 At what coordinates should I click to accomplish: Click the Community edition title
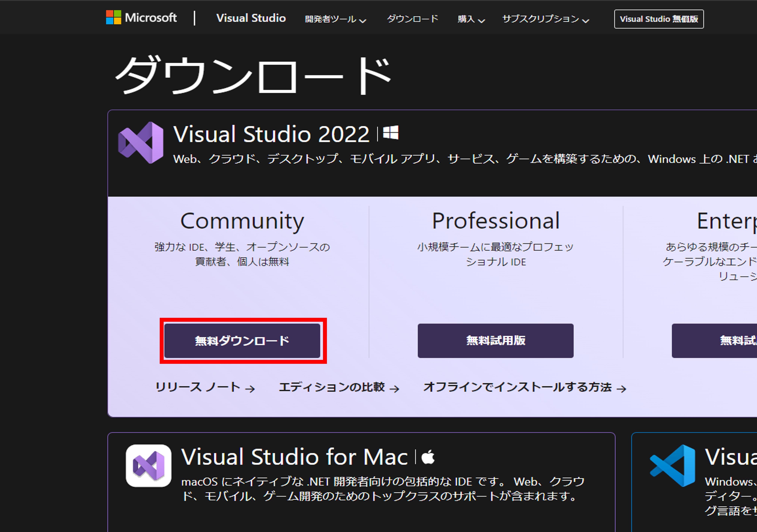tap(242, 221)
